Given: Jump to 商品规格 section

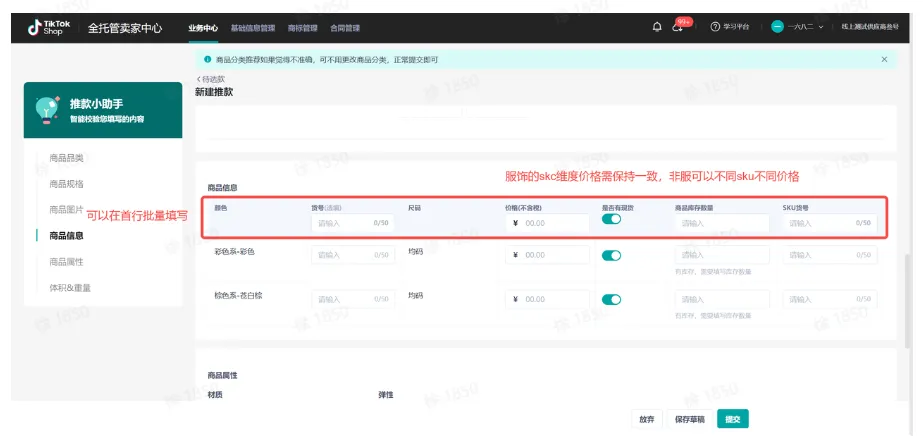Looking at the screenshot, I should [67, 184].
